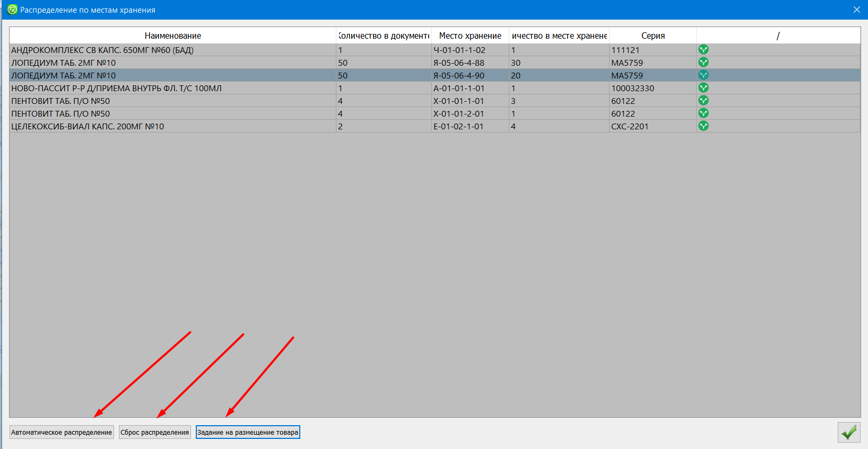Viewport: 868px width, 449px height.
Task: Click green status icon for Я-05-06-4-88 row
Action: click(x=704, y=63)
